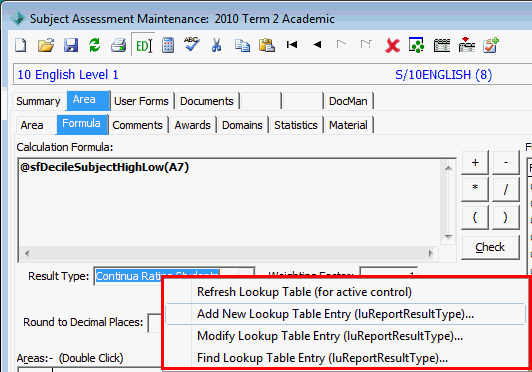Click the application diamond title icon
This screenshot has height=372, width=532.
[x=18, y=18]
